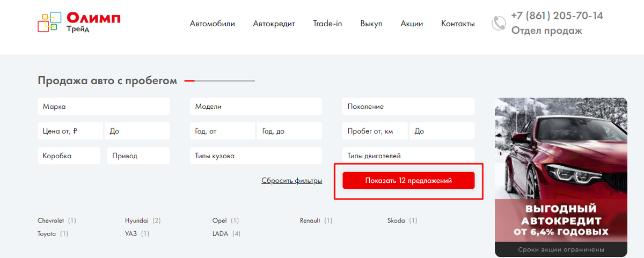
Task: Open the Выкуп menu item
Action: [x=371, y=24]
